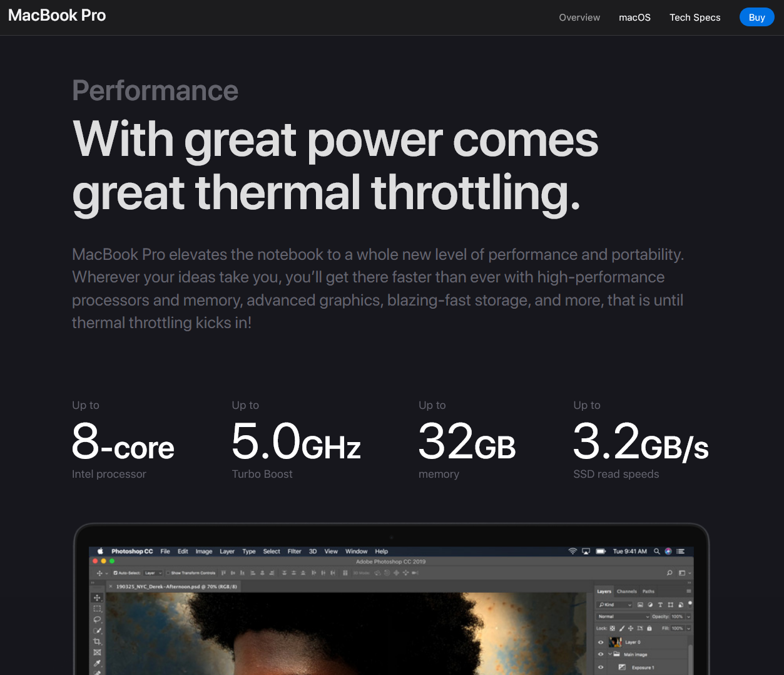The image size is (784, 675).
Task: Click the blue Buy button
Action: pyautogui.click(x=757, y=18)
